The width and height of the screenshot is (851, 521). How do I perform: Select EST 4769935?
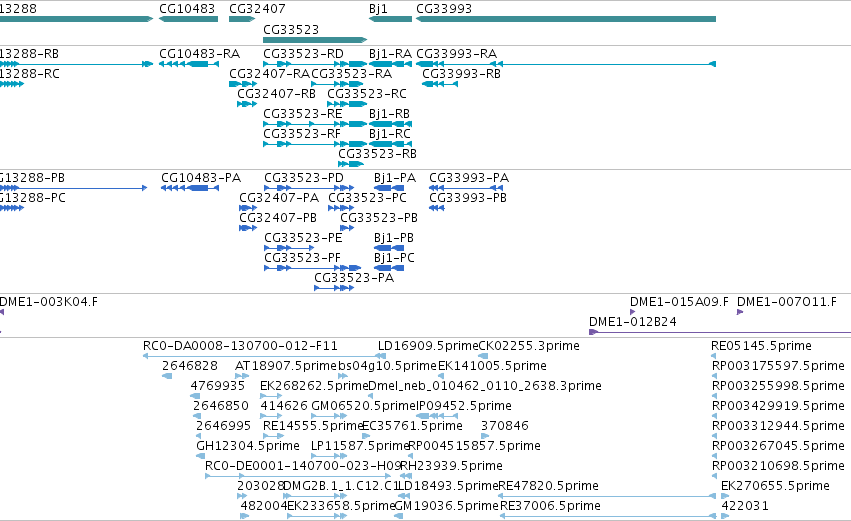[194, 397]
